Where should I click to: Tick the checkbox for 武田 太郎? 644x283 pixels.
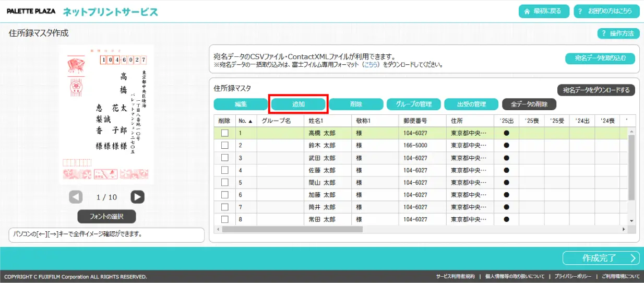click(x=224, y=158)
